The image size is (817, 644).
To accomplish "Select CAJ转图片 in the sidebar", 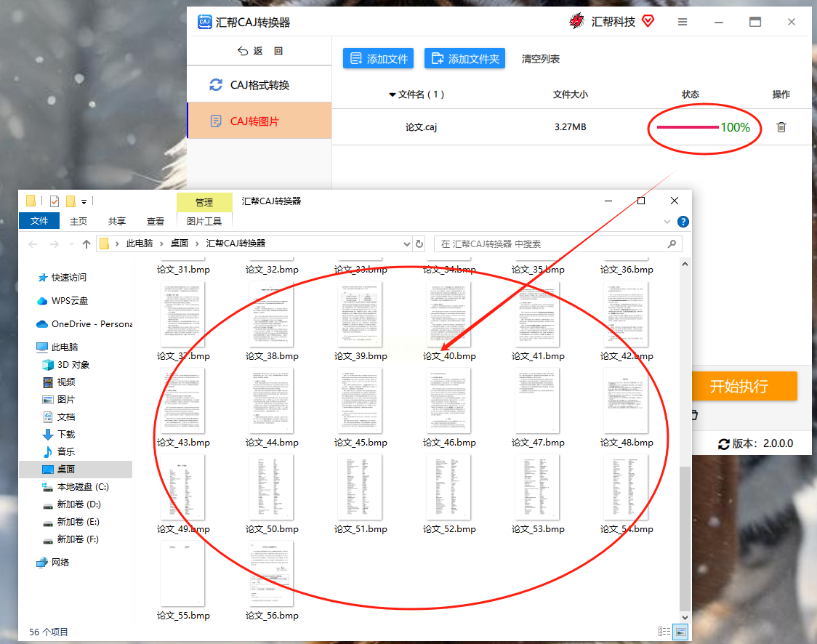I will pyautogui.click(x=259, y=121).
